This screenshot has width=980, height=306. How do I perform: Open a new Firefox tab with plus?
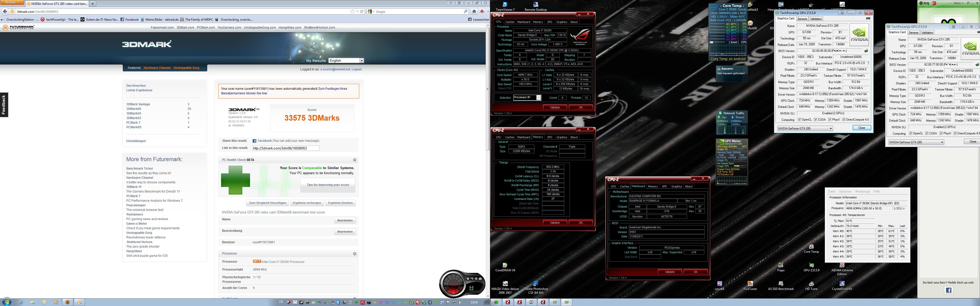[x=92, y=4]
